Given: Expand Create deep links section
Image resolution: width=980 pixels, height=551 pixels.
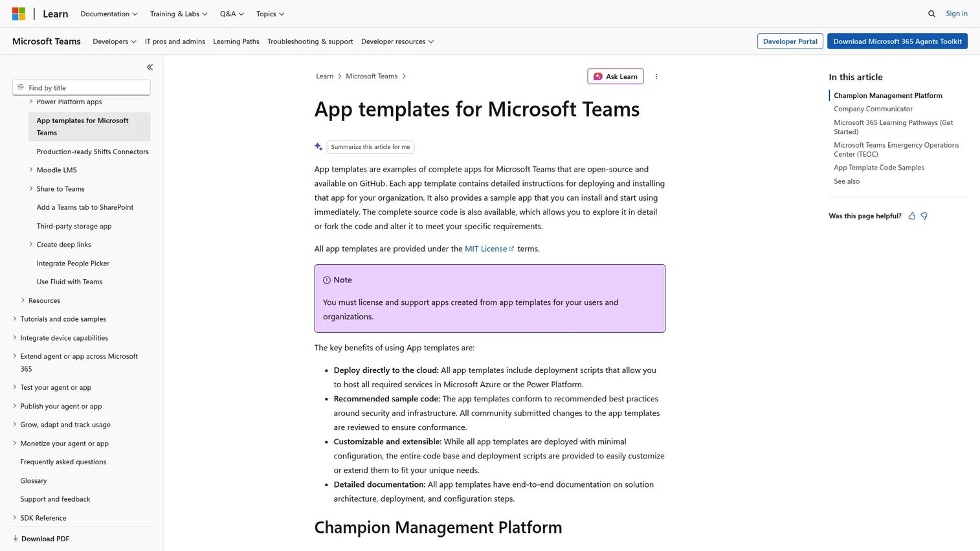Looking at the screenshot, I should pos(31,244).
